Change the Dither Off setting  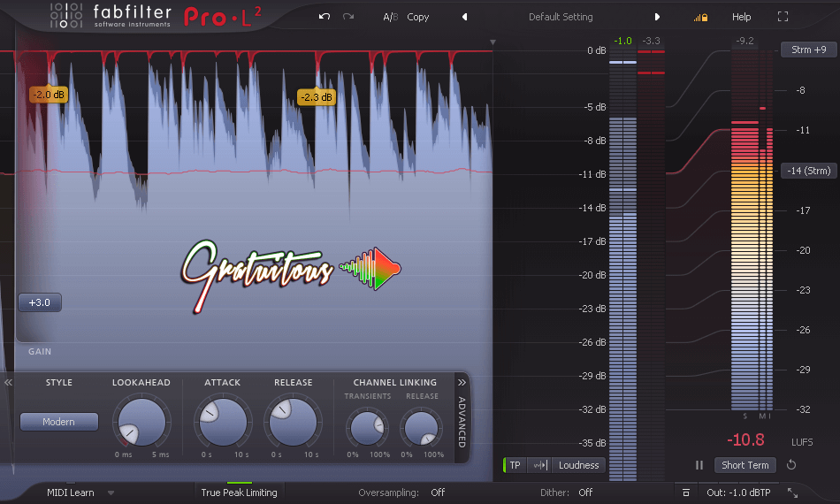pyautogui.click(x=585, y=493)
